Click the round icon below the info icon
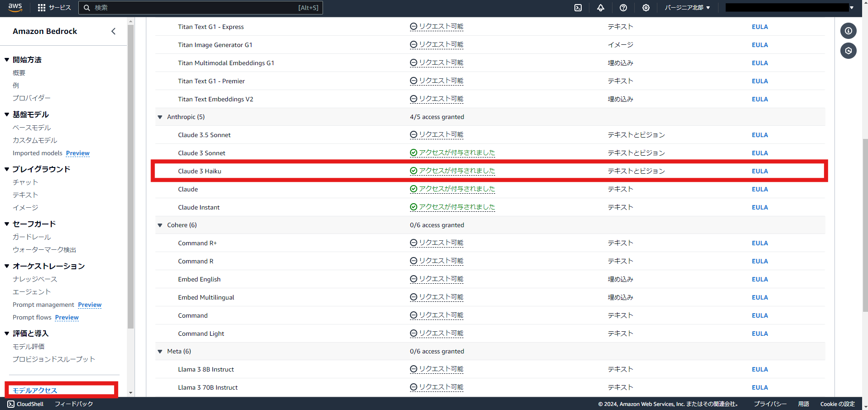Screen dimensions: 868x410 coord(849,51)
